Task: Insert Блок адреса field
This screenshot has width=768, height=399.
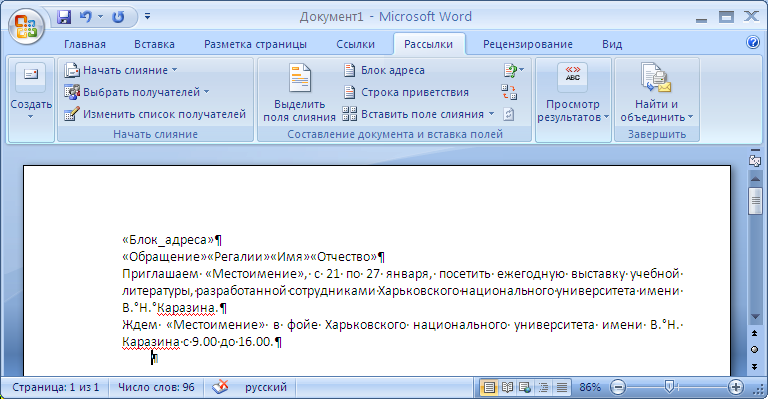Action: (x=384, y=70)
